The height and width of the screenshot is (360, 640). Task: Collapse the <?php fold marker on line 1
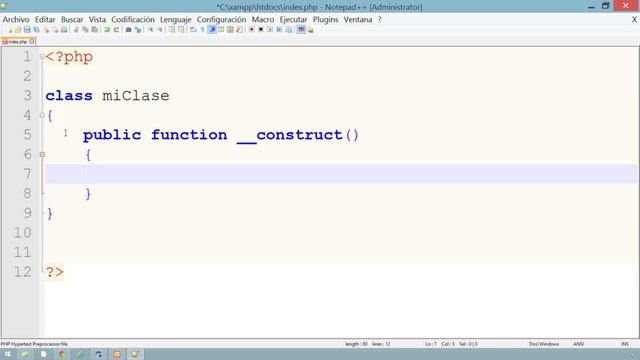(42, 57)
